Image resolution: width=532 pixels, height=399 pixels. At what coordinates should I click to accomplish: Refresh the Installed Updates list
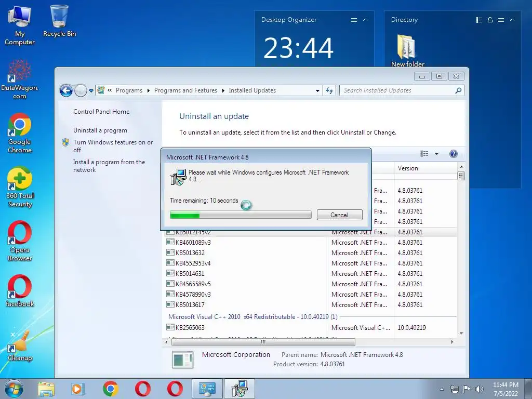click(x=329, y=90)
